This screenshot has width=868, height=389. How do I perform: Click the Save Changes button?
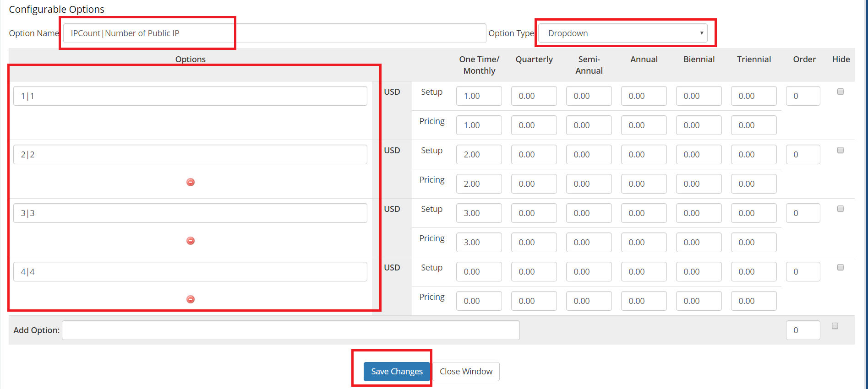point(397,372)
